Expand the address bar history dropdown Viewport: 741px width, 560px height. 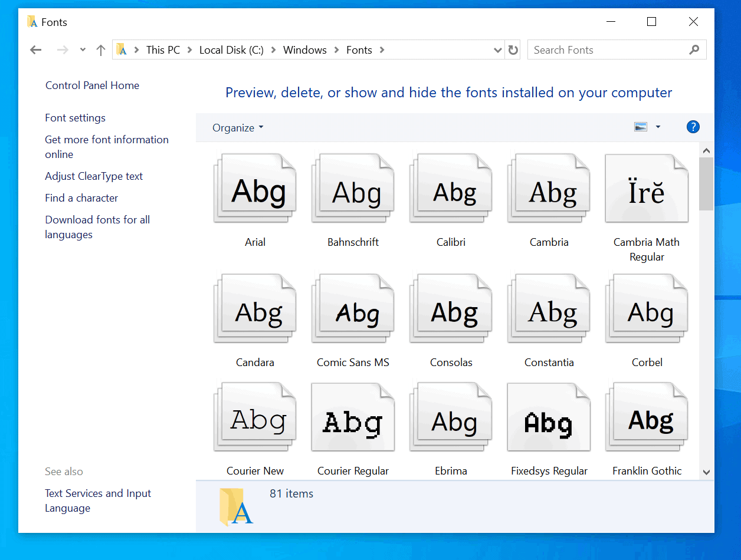coord(498,50)
